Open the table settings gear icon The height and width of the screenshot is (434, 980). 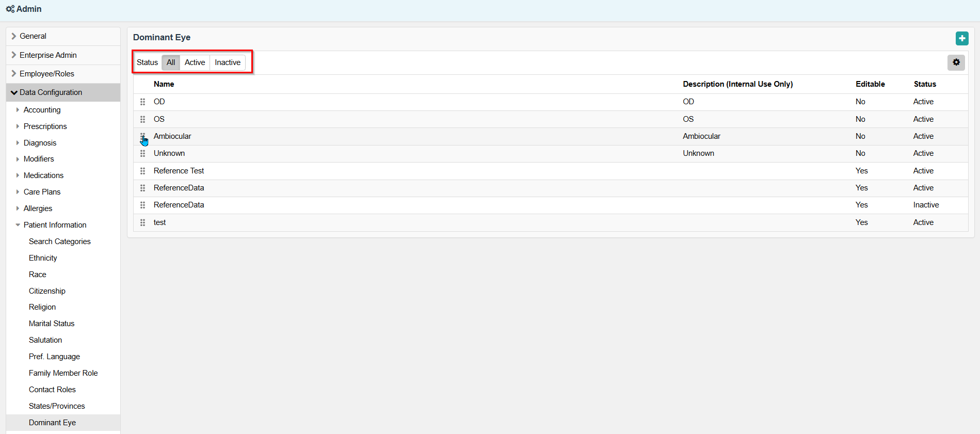click(956, 62)
